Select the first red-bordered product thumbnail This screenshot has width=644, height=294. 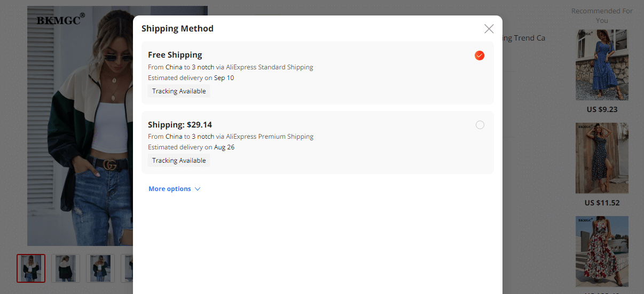[x=31, y=268]
